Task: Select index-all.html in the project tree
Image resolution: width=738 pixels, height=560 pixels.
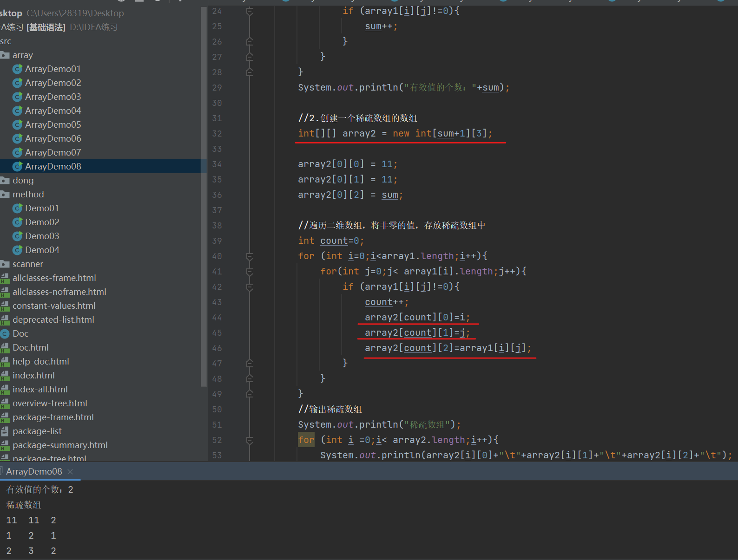Action: pos(40,390)
